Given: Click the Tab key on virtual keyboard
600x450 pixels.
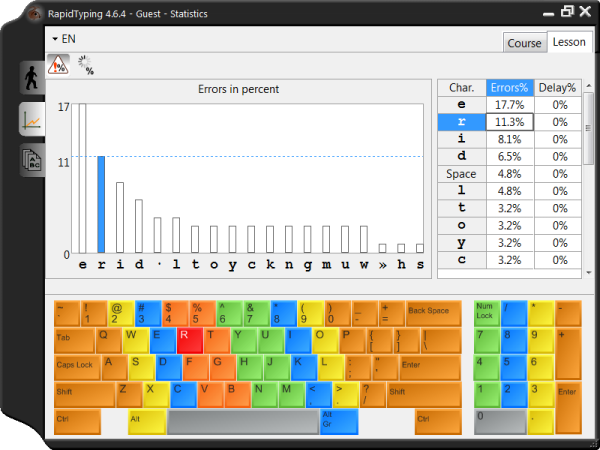Looking at the screenshot, I should pos(74,341).
